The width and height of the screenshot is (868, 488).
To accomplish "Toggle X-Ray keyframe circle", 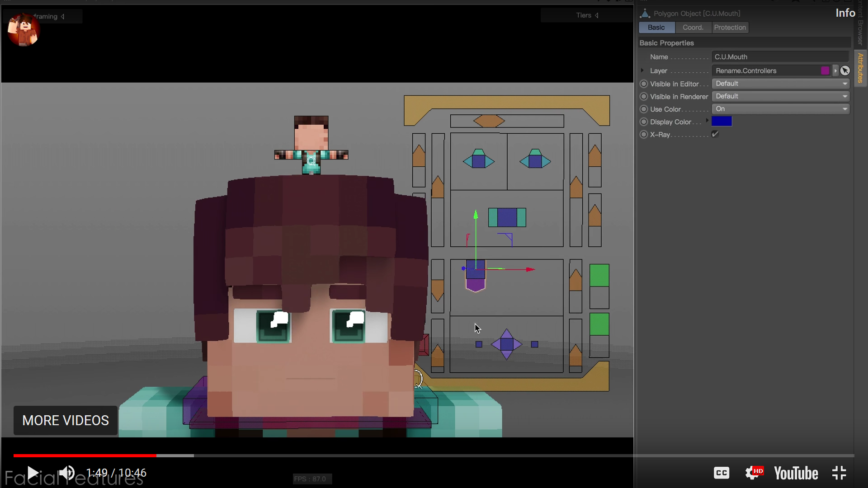I will tap(644, 134).
